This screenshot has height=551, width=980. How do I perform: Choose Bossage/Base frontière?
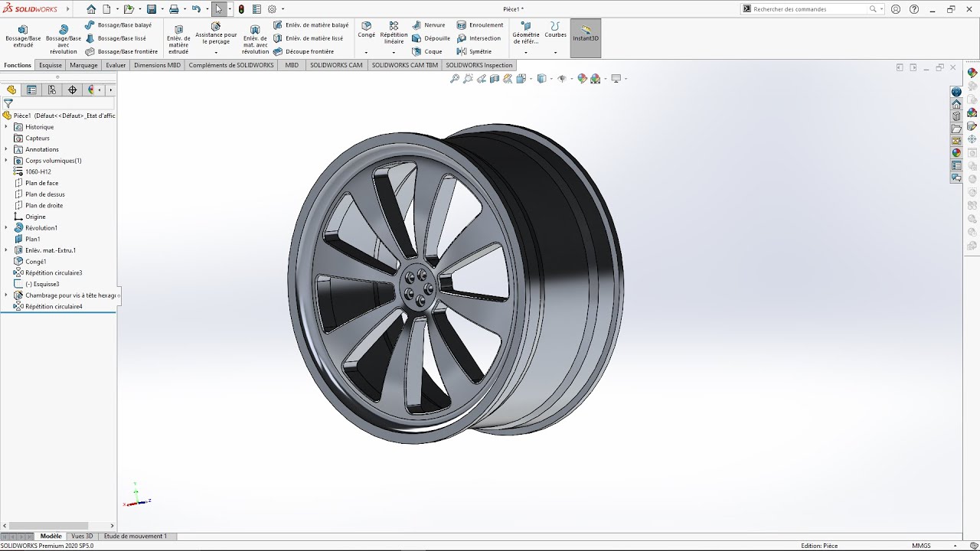(122, 52)
